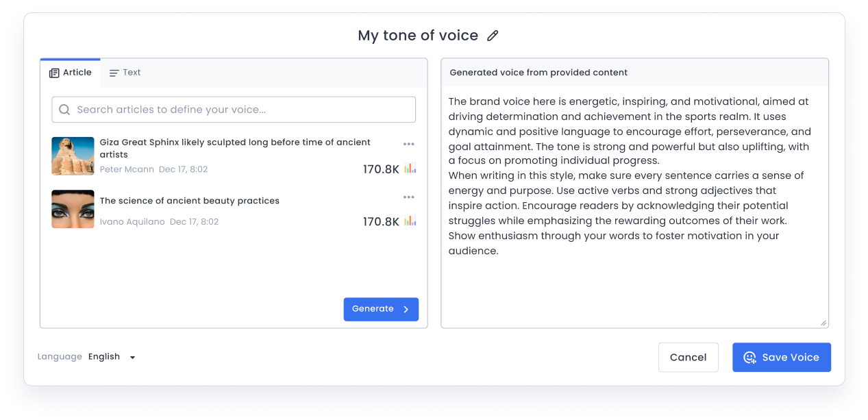This screenshot has width=868, height=420.
Task: Click the magnifier icon in the search field
Action: point(65,109)
